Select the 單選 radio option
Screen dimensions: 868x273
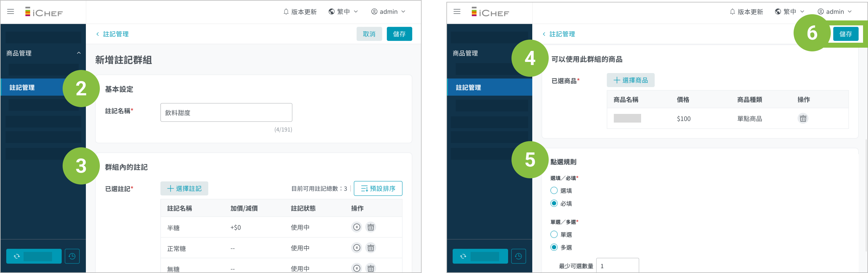click(554, 235)
